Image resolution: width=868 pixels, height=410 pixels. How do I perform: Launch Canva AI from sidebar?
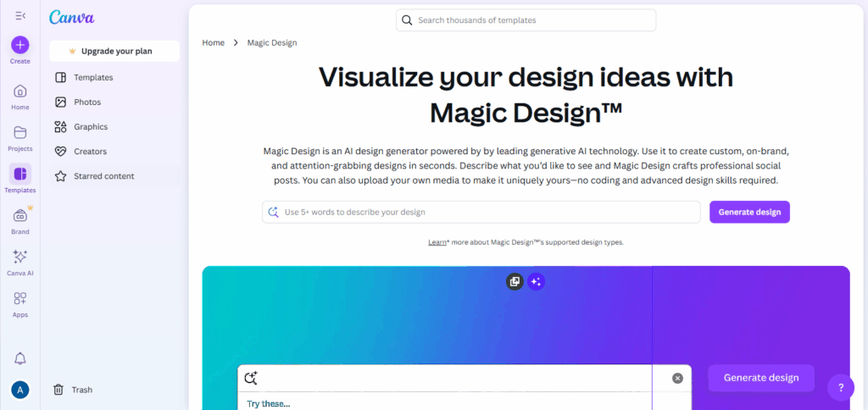tap(20, 263)
